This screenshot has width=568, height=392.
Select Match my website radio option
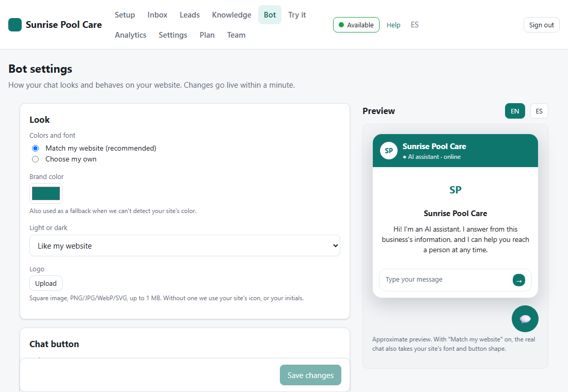click(35, 148)
